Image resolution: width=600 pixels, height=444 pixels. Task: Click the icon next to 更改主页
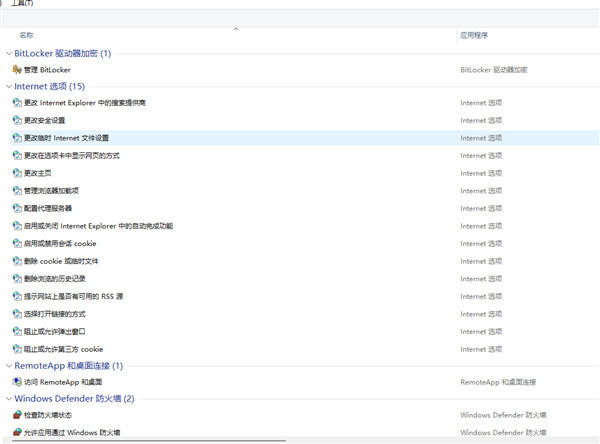pyautogui.click(x=17, y=173)
